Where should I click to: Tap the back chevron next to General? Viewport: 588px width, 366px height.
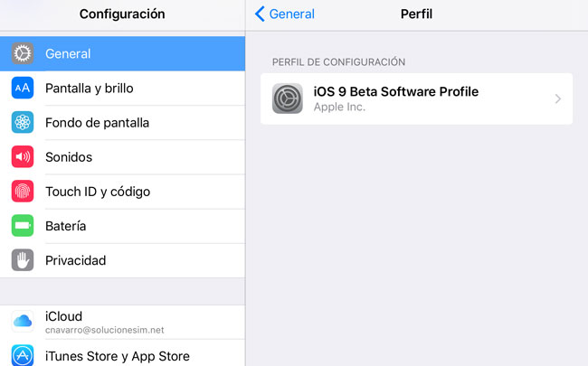click(260, 14)
